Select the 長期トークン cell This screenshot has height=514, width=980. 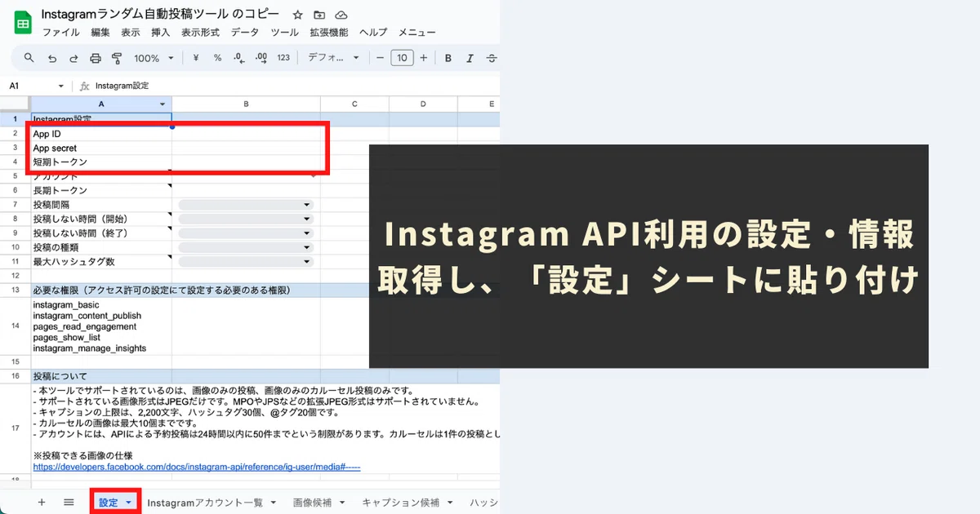click(101, 190)
